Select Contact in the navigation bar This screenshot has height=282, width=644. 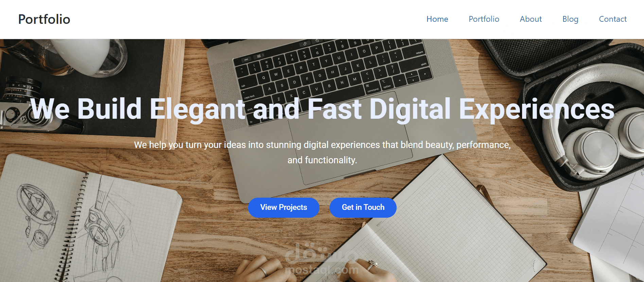coord(613,19)
